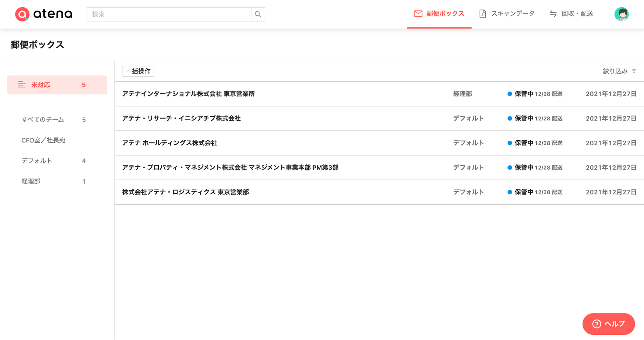
Task: Click the 4 count beside デフォルト
Action: point(84,161)
